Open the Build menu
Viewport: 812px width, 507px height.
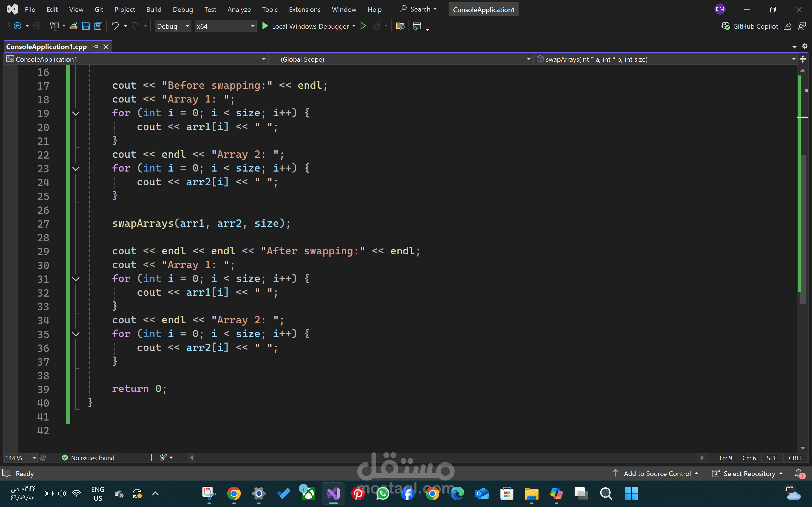tap(154, 9)
